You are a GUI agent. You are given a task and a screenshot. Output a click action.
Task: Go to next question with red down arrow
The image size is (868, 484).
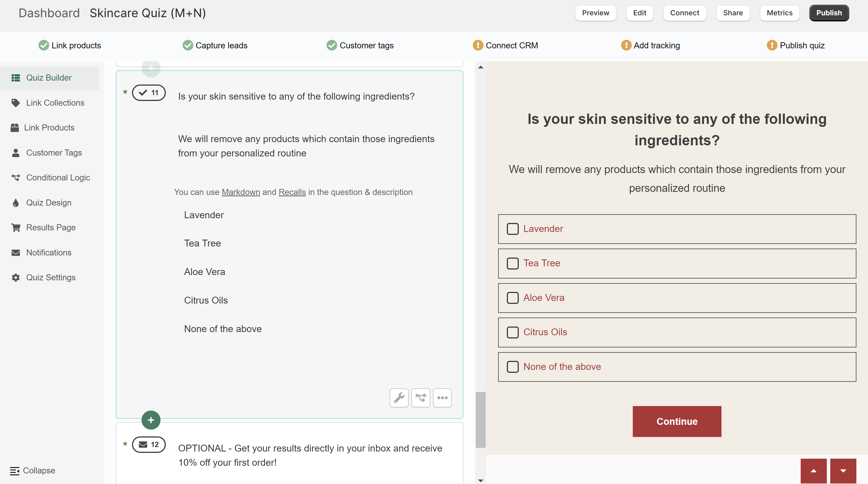(x=843, y=471)
